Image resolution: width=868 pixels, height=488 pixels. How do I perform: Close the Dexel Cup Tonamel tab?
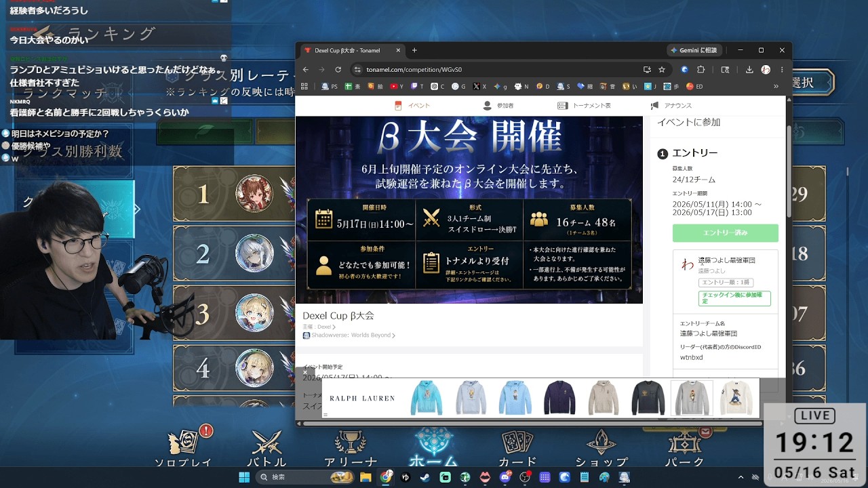tap(399, 50)
